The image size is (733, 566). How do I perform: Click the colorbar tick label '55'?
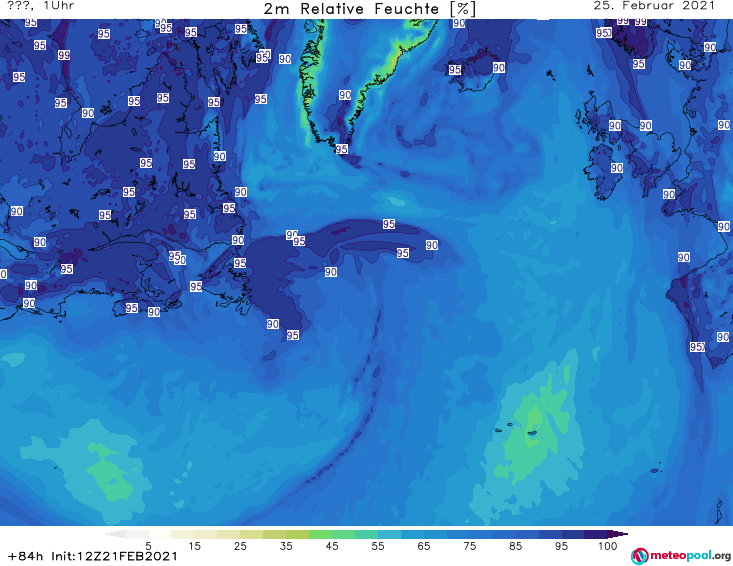point(378,546)
